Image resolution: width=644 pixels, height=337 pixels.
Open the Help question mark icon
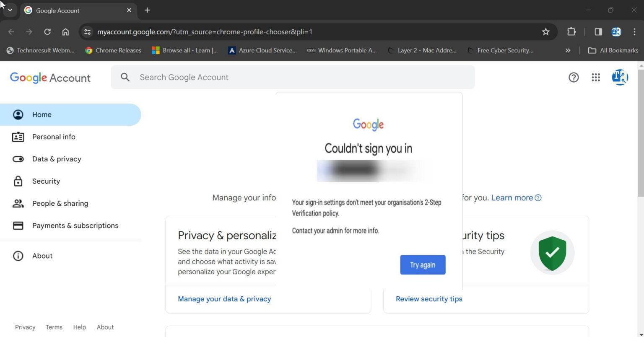[574, 77]
